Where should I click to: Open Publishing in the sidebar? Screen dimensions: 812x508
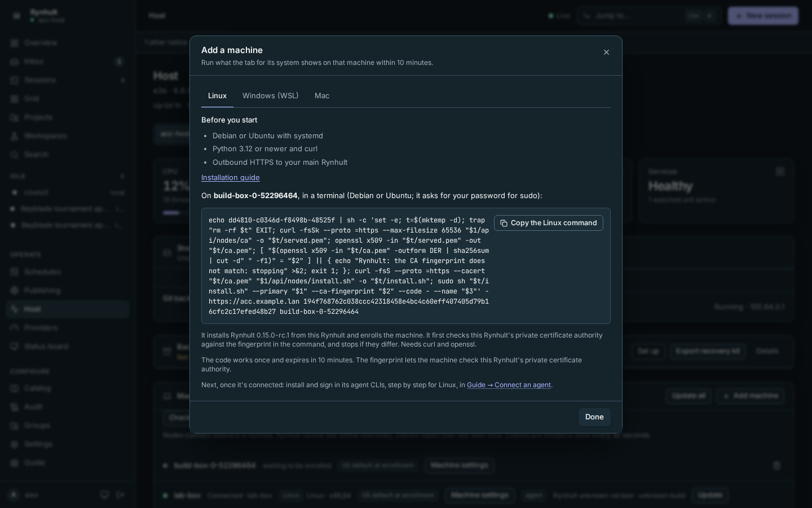[x=68, y=291]
